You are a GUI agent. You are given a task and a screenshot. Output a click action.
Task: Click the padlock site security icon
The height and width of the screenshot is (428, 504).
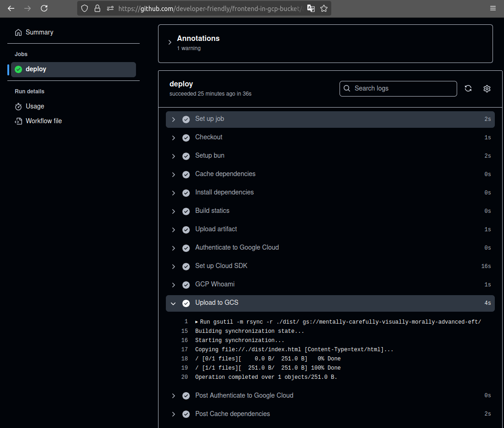pyautogui.click(x=97, y=8)
